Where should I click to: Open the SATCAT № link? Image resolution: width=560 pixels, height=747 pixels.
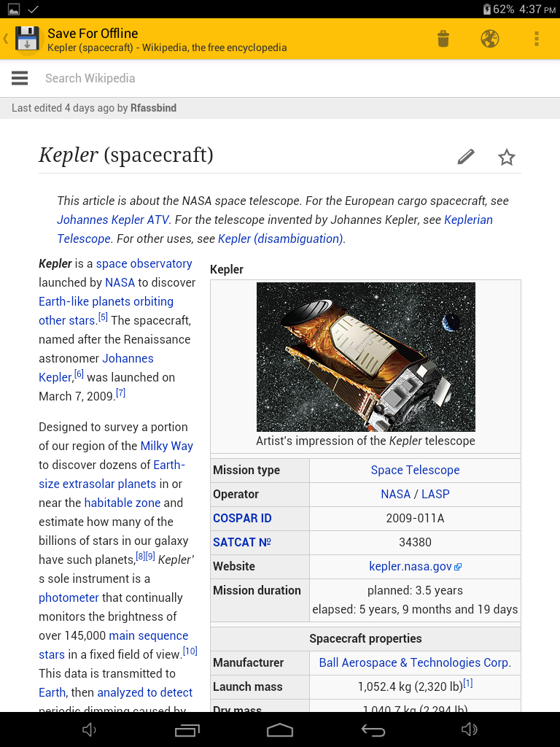click(242, 542)
